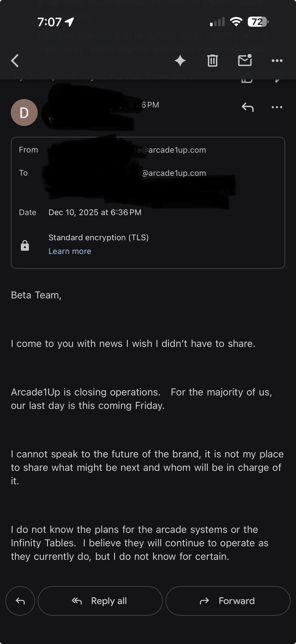Open Gemini AI features in Gmail
The image size is (296, 644).
tap(181, 60)
